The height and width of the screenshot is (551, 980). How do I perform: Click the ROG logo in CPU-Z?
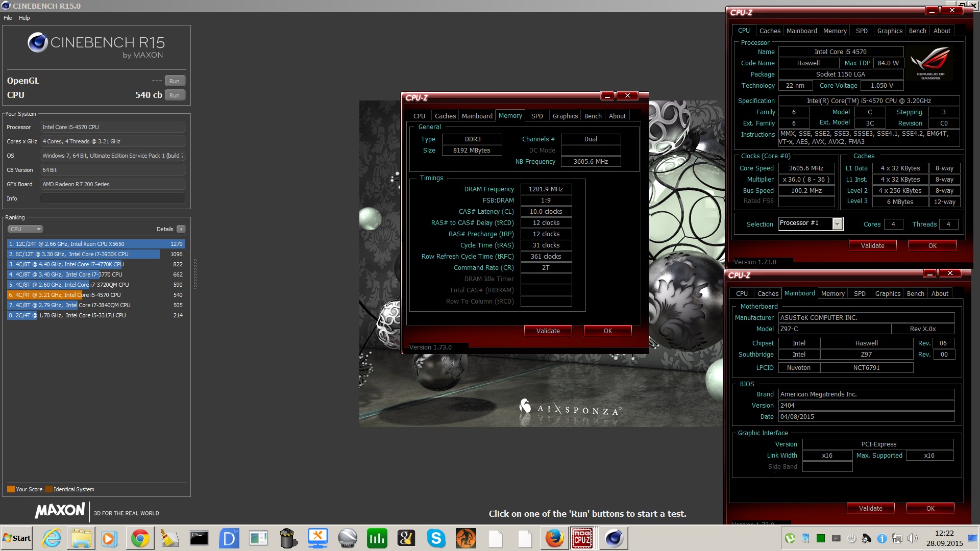coord(930,63)
